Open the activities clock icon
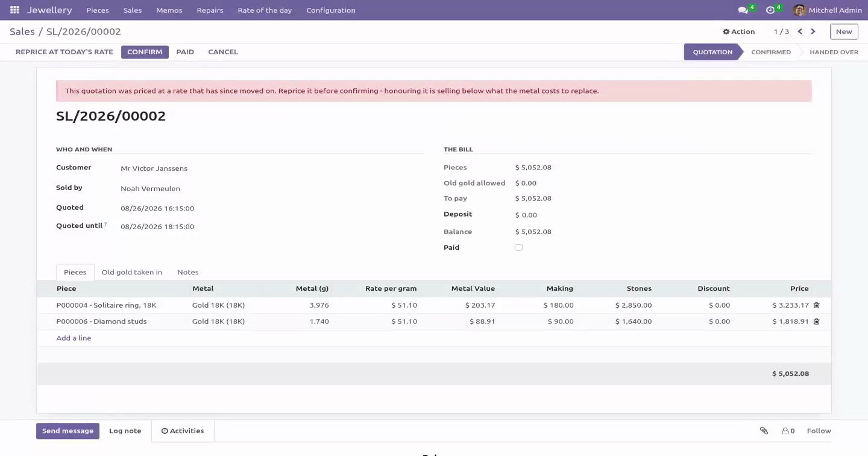868x456 pixels. (x=770, y=10)
